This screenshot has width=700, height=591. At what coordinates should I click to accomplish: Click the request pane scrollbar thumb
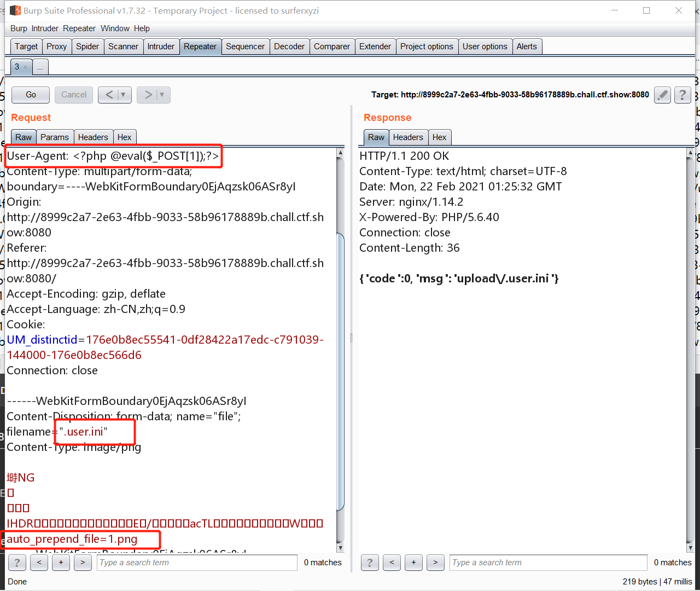click(x=340, y=372)
